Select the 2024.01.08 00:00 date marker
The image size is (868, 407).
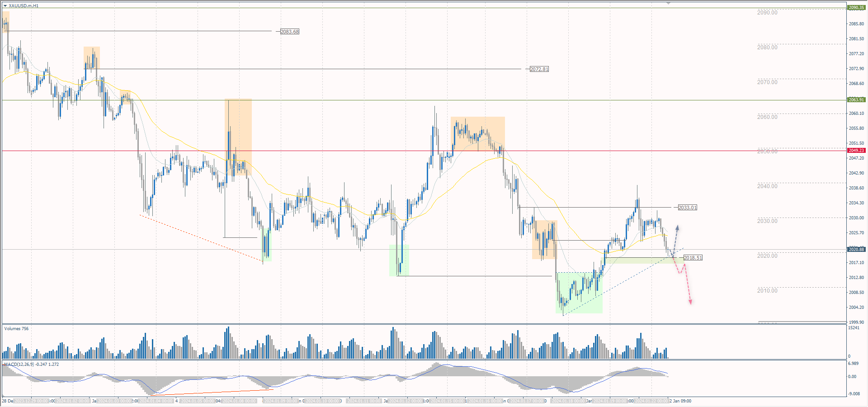point(239,401)
